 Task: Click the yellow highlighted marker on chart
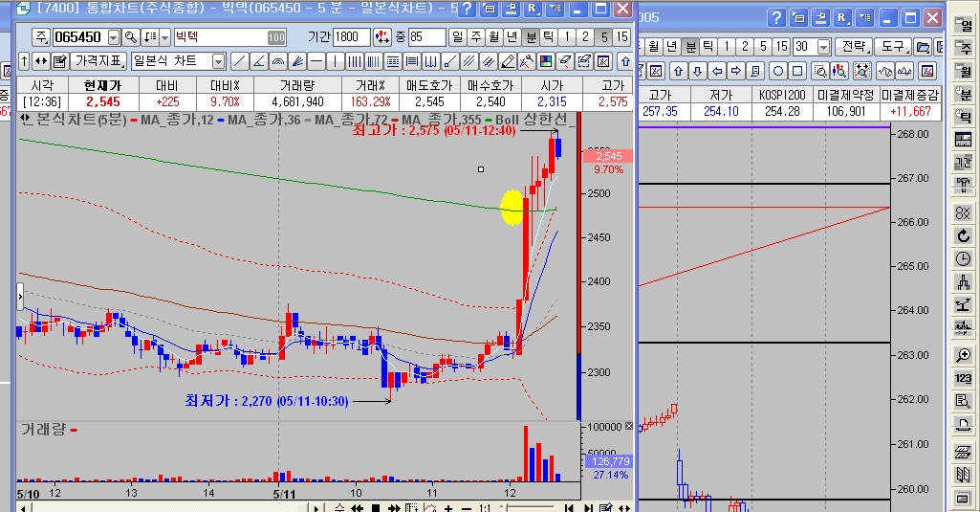pyautogui.click(x=512, y=208)
